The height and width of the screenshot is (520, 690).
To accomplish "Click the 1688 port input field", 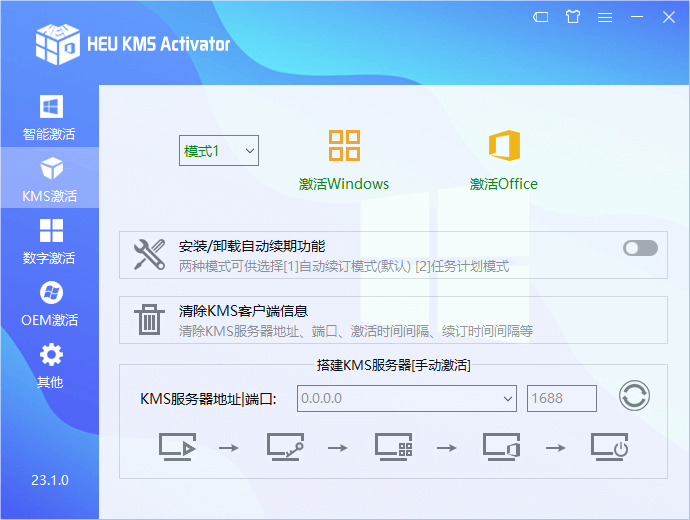I will click(x=562, y=399).
